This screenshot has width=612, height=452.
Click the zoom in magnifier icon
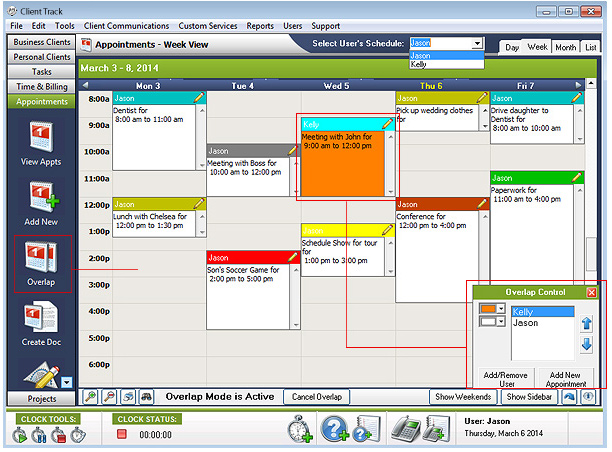(x=91, y=397)
